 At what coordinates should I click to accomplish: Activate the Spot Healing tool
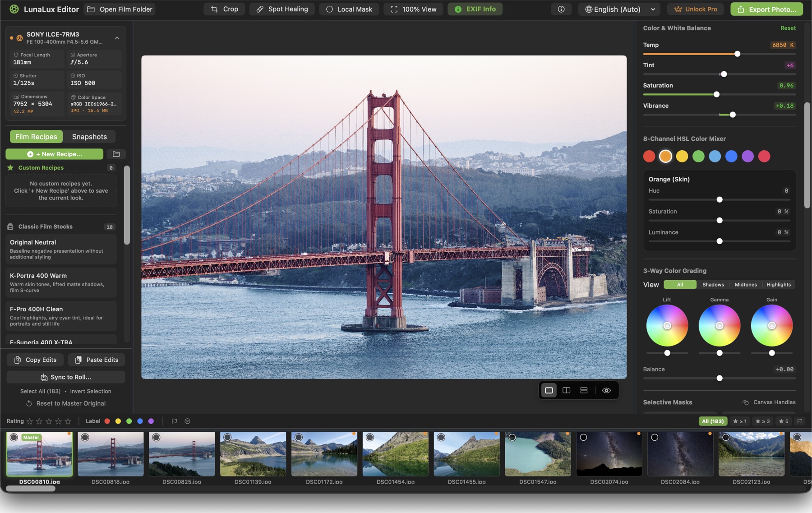282,9
